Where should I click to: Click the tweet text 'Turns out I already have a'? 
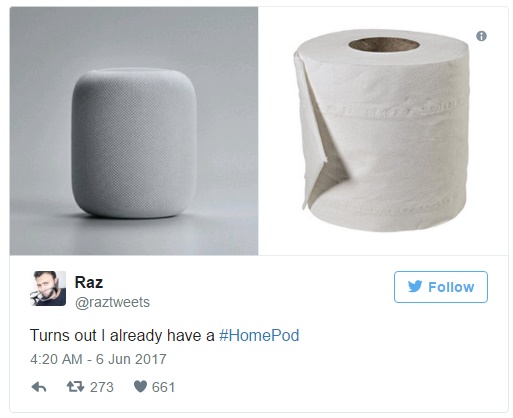click(122, 335)
